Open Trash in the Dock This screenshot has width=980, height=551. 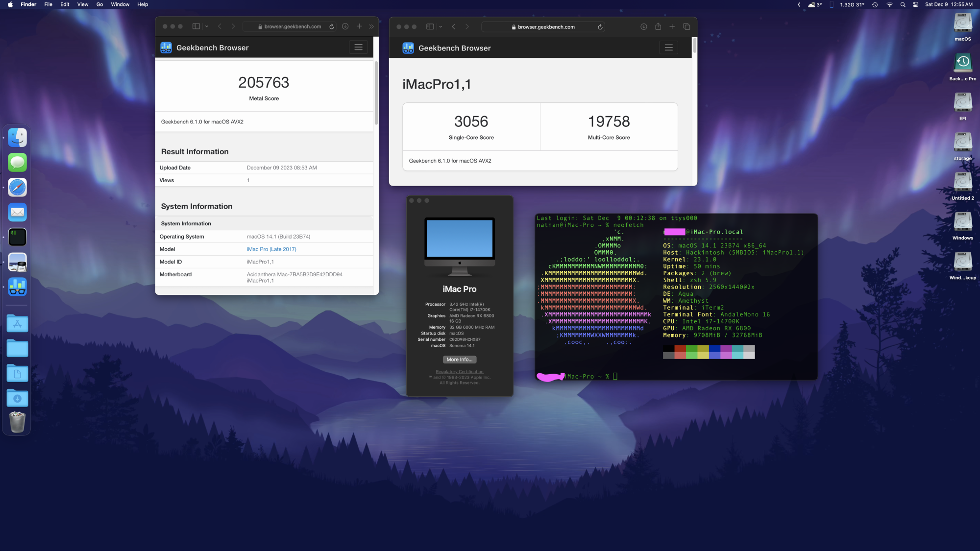[18, 422]
